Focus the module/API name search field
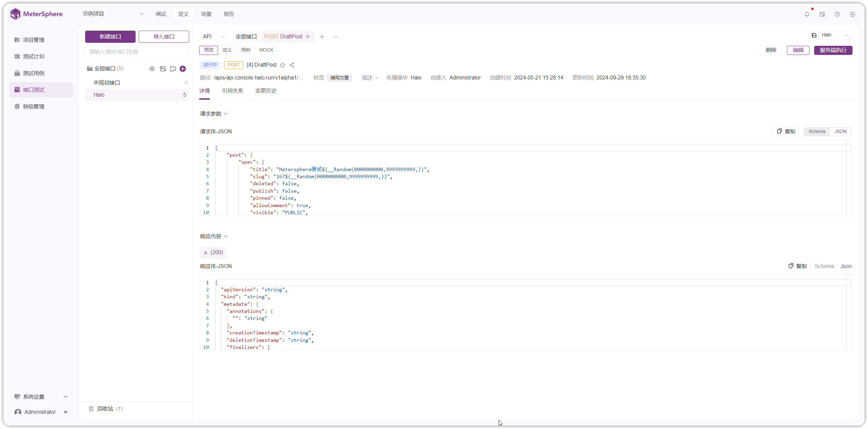This screenshot has height=429, width=868. (x=137, y=52)
